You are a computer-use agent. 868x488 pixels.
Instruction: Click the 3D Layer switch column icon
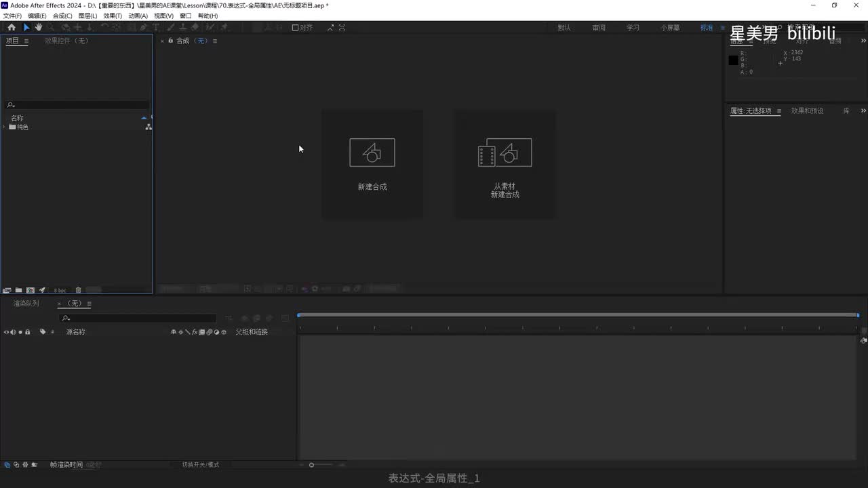(224, 332)
